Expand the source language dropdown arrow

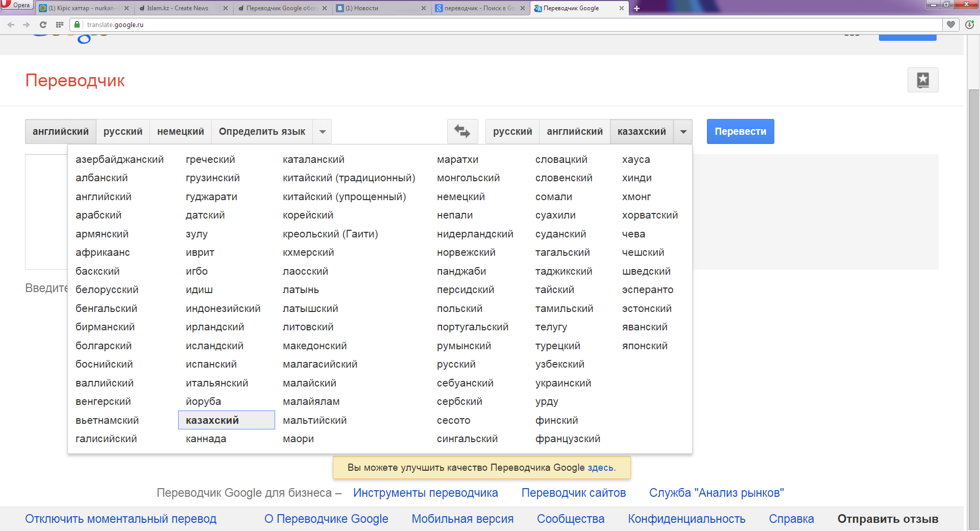pos(322,131)
